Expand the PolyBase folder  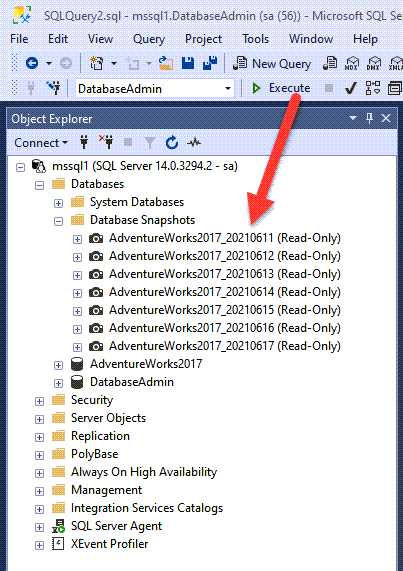click(39, 455)
